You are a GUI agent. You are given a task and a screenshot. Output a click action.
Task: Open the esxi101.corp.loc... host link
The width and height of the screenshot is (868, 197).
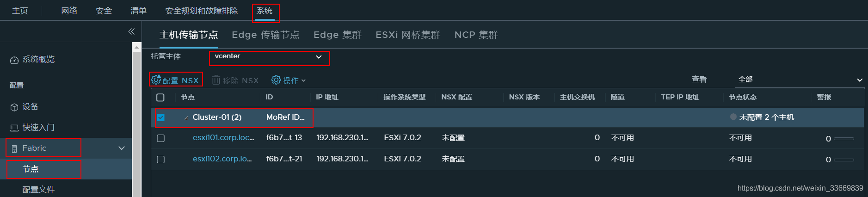point(223,137)
